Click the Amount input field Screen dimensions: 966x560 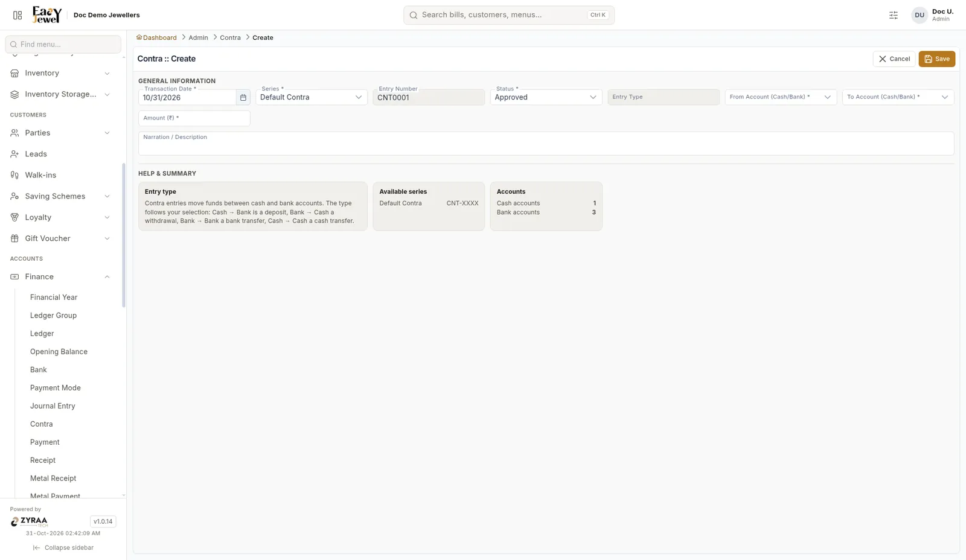194,118
